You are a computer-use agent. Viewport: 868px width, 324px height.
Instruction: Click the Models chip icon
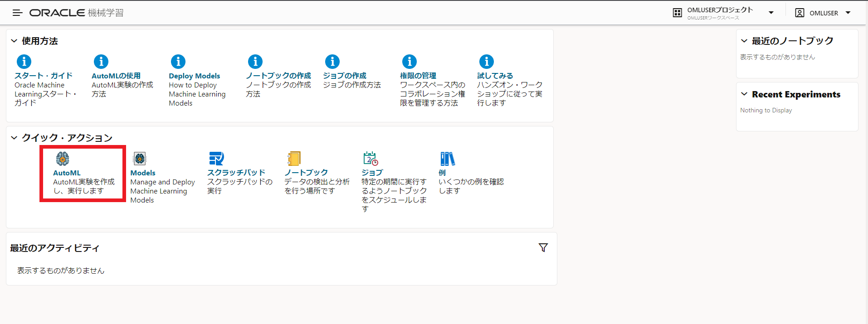[140, 159]
